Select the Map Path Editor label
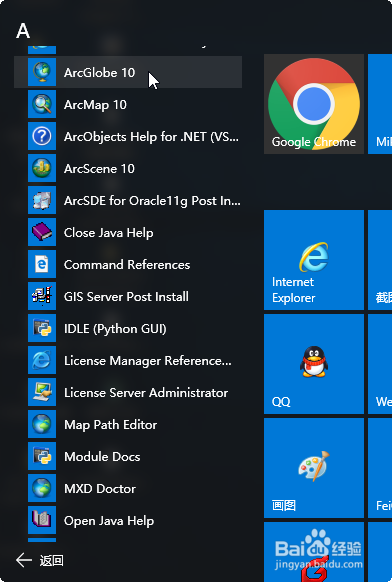 [111, 425]
